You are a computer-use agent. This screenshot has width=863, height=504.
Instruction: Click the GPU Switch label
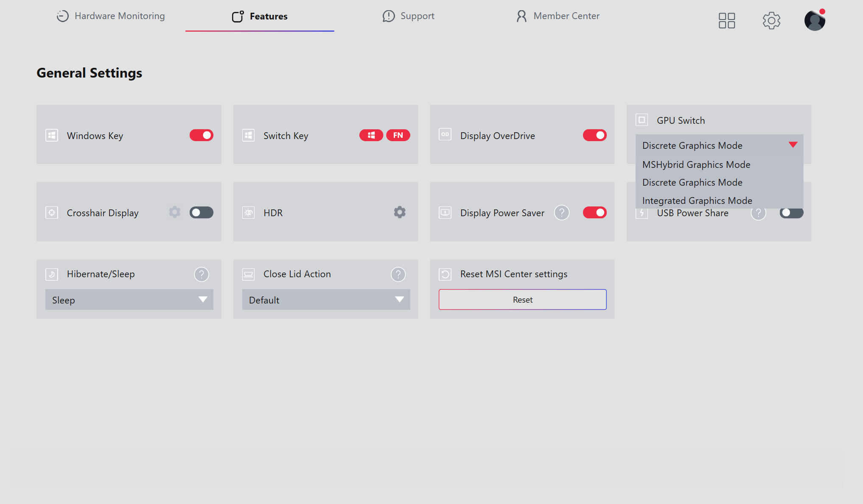click(681, 120)
